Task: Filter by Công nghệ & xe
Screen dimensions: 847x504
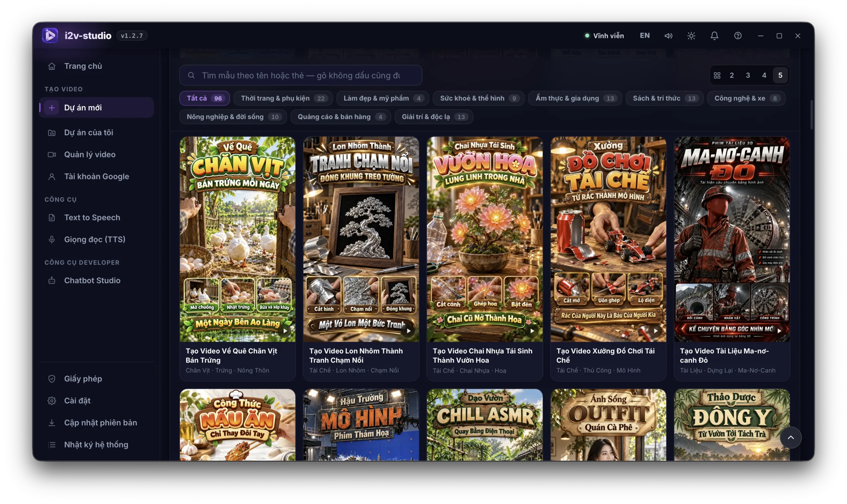Action: click(x=746, y=98)
